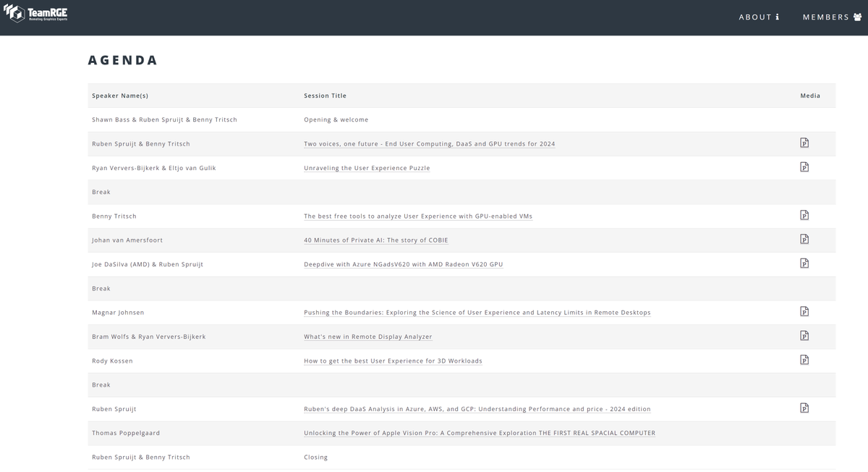Screen dimensions: 868x472
Task: Open slides icon for 40 Minutes of Private AI
Action: 804,239
